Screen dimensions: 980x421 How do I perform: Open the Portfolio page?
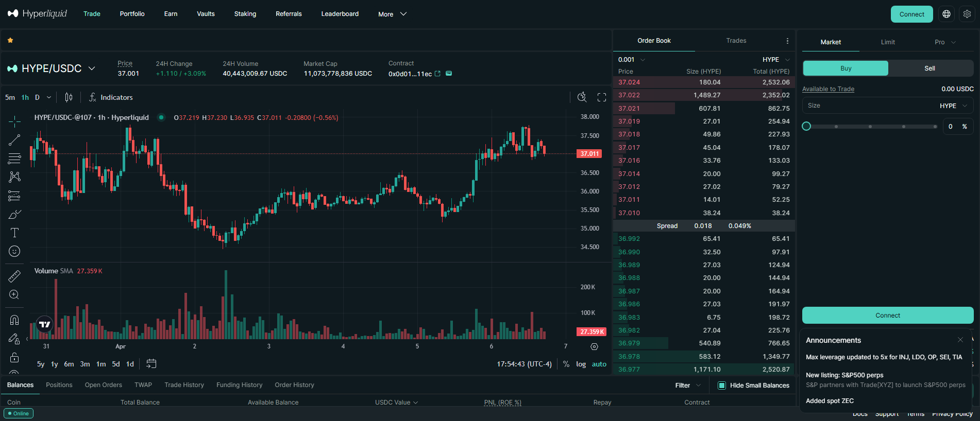point(132,14)
